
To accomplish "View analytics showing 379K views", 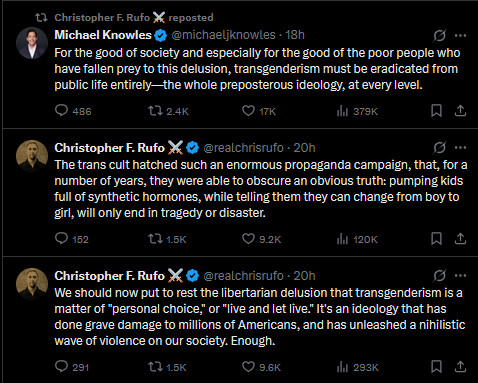I will click(357, 111).
